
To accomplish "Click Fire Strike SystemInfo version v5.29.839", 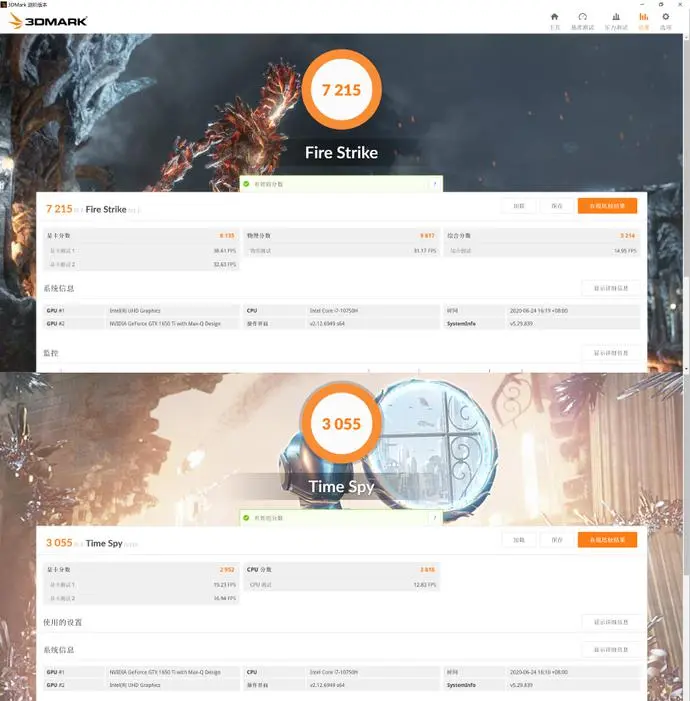I will point(521,324).
